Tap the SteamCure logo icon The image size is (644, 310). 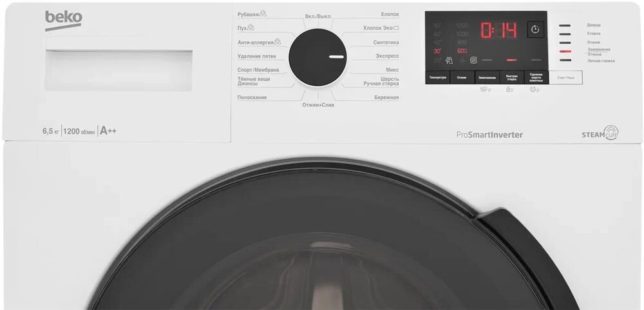coord(611,133)
